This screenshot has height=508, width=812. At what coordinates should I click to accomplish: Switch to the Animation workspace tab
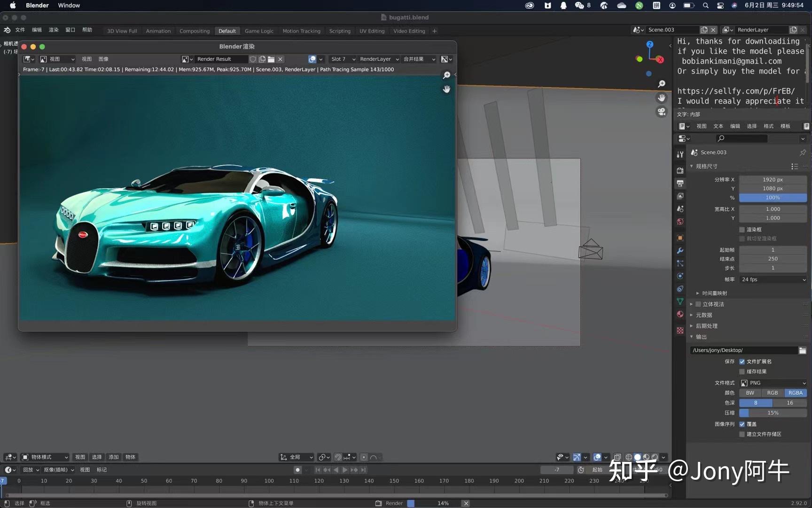click(x=158, y=31)
